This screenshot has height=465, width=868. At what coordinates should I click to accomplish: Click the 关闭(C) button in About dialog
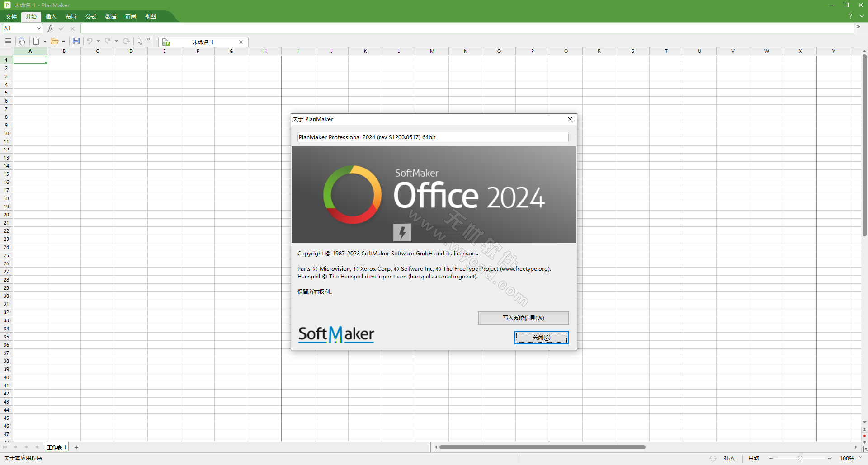[x=541, y=338]
